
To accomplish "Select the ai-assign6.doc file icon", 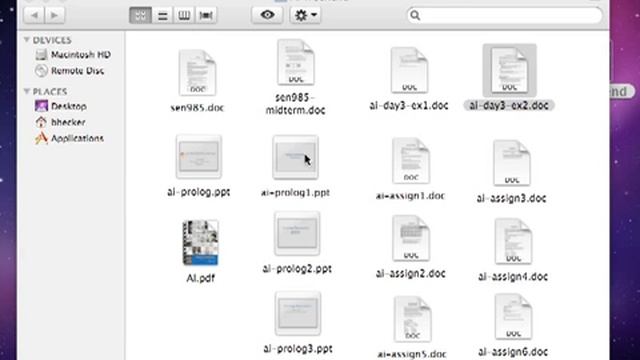I will pos(513,317).
